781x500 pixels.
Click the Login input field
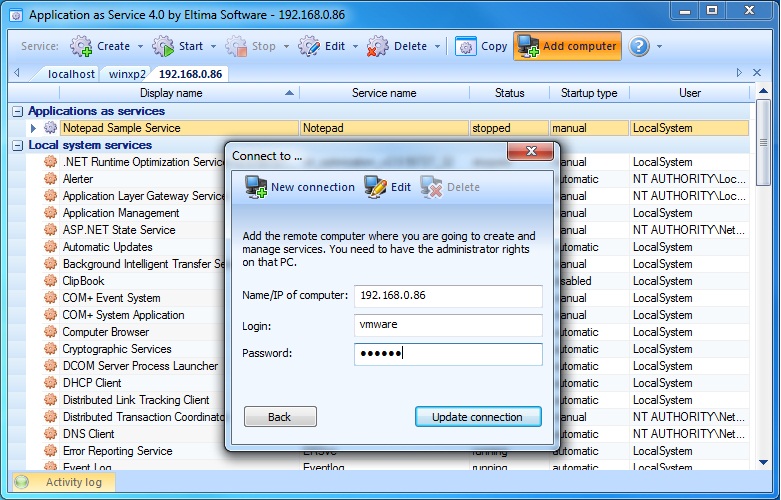pyautogui.click(x=448, y=326)
